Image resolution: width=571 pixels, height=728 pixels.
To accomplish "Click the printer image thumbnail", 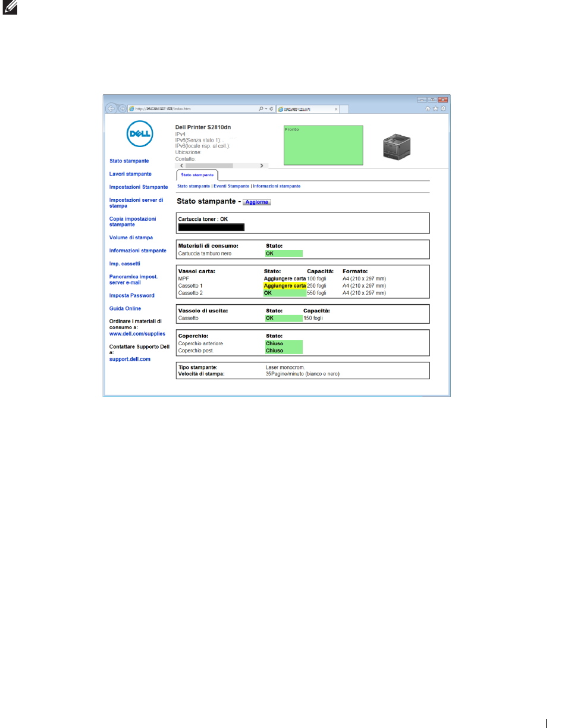I will coord(398,146).
